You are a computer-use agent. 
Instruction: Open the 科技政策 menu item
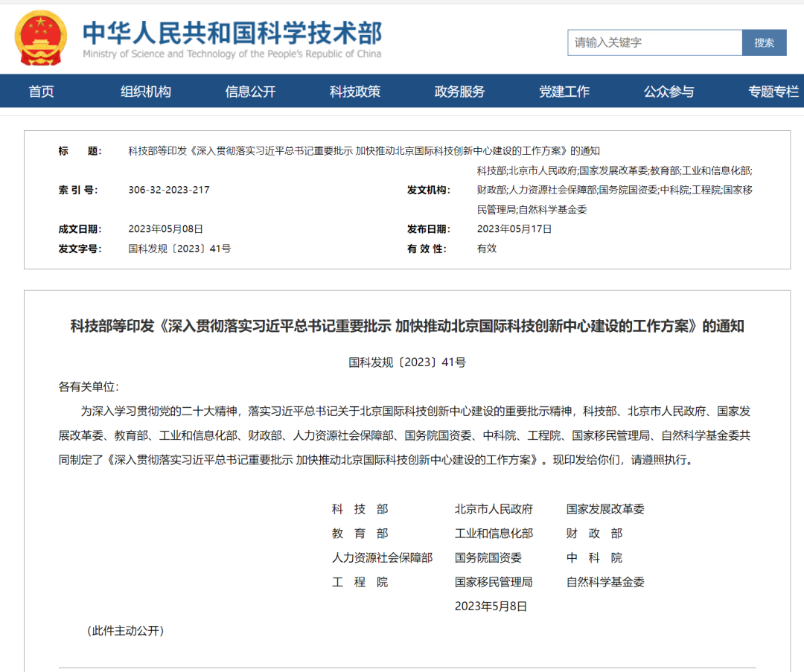click(x=355, y=92)
